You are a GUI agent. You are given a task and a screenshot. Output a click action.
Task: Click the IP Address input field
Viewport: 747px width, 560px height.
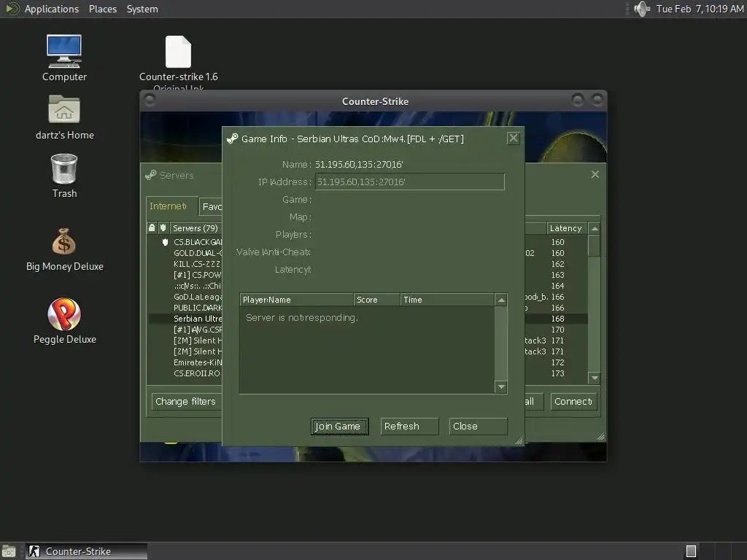coord(409,182)
